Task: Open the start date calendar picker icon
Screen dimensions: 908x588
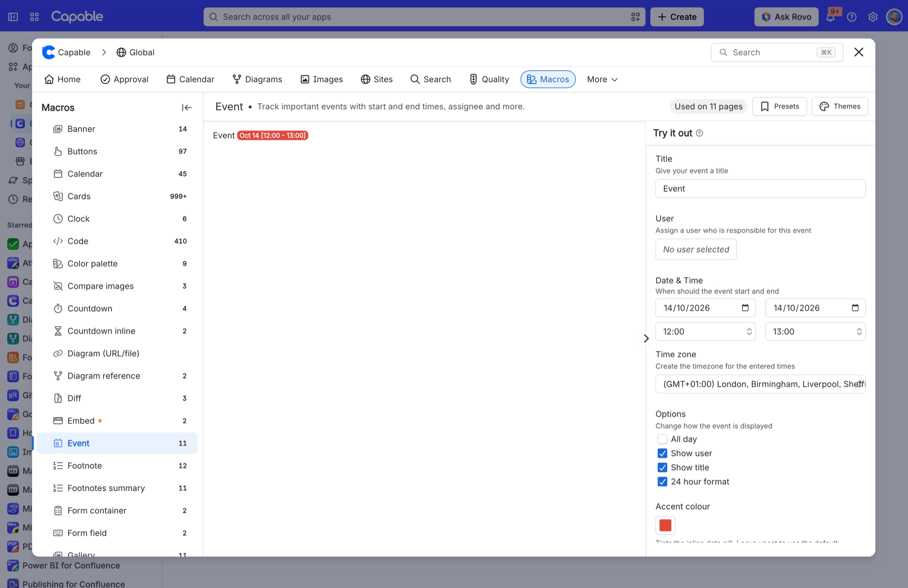Action: (x=745, y=308)
